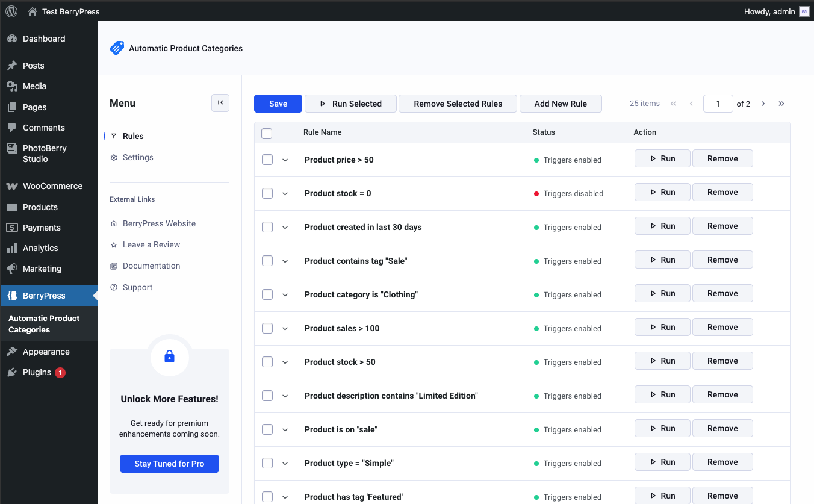
Task: Click the Pages icon in sidebar
Action: tap(12, 107)
